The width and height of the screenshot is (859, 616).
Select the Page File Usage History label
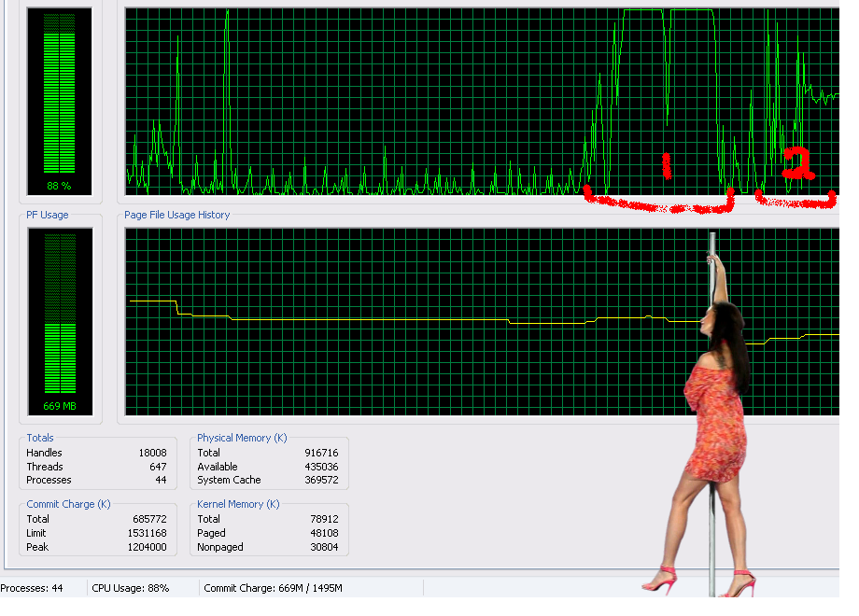click(x=177, y=215)
